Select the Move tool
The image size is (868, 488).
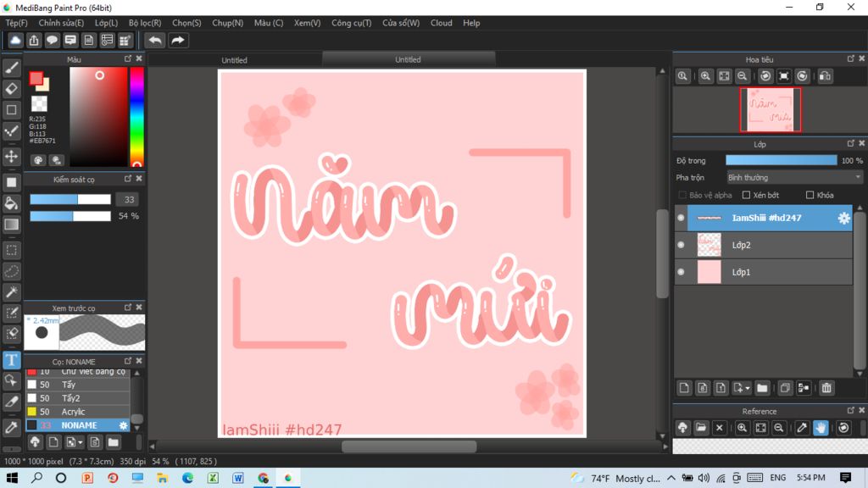12,157
